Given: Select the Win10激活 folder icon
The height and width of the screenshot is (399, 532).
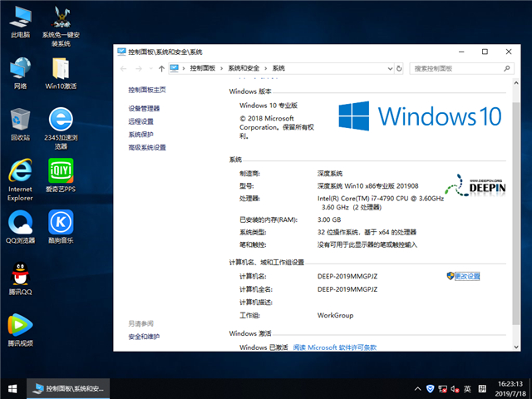Looking at the screenshot, I should [x=61, y=73].
